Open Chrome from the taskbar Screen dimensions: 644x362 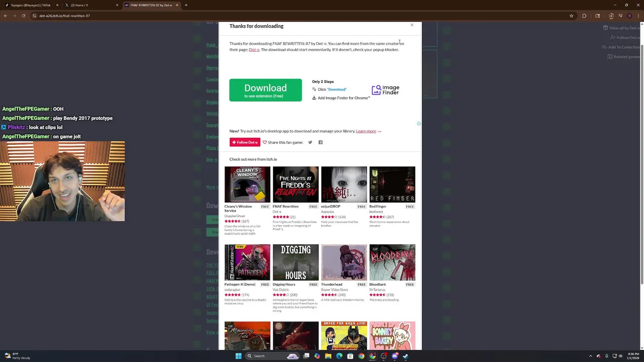(361, 356)
